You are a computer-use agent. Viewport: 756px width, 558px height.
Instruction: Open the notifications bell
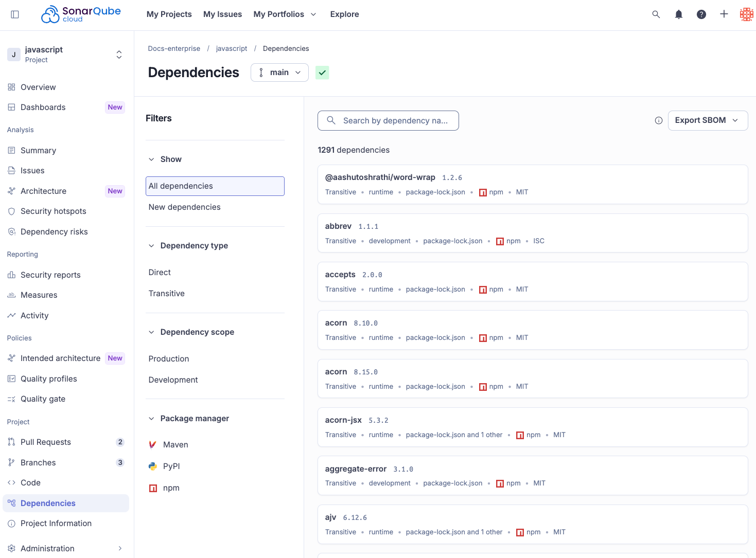click(x=679, y=14)
